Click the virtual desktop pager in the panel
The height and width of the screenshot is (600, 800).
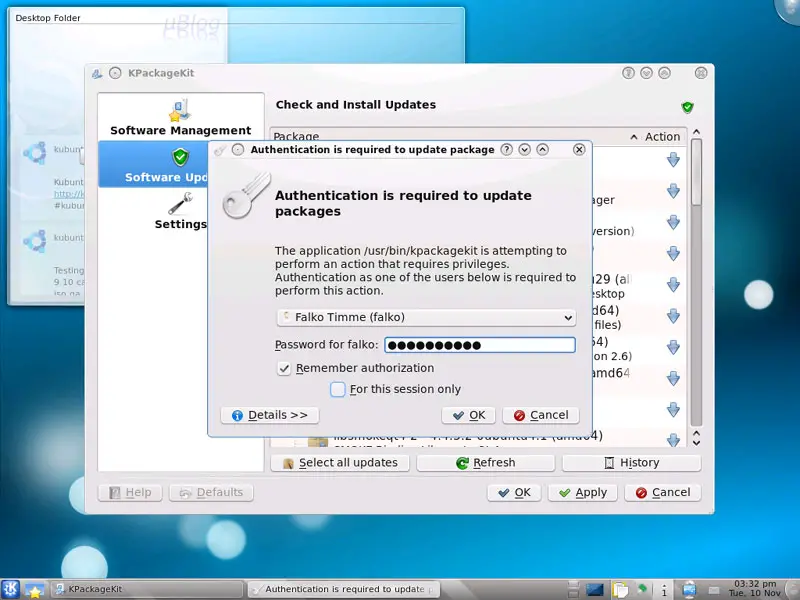click(x=574, y=589)
